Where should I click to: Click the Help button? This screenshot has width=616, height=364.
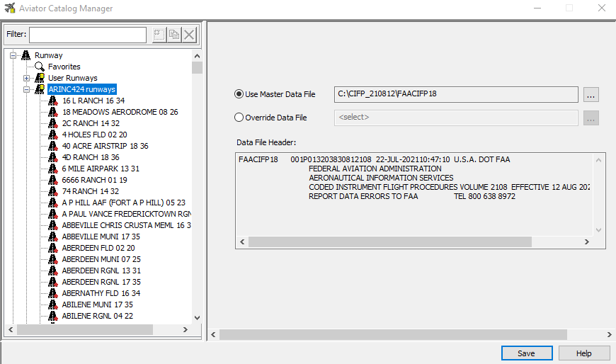coord(584,353)
